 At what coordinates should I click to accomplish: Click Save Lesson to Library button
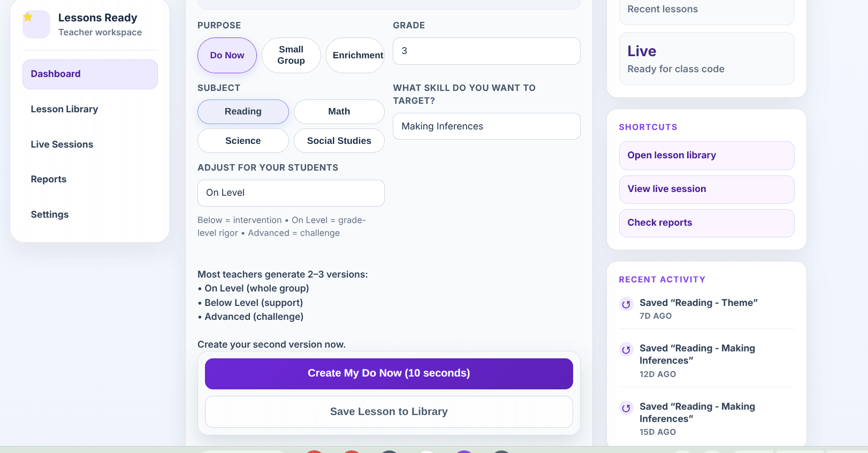tap(389, 411)
